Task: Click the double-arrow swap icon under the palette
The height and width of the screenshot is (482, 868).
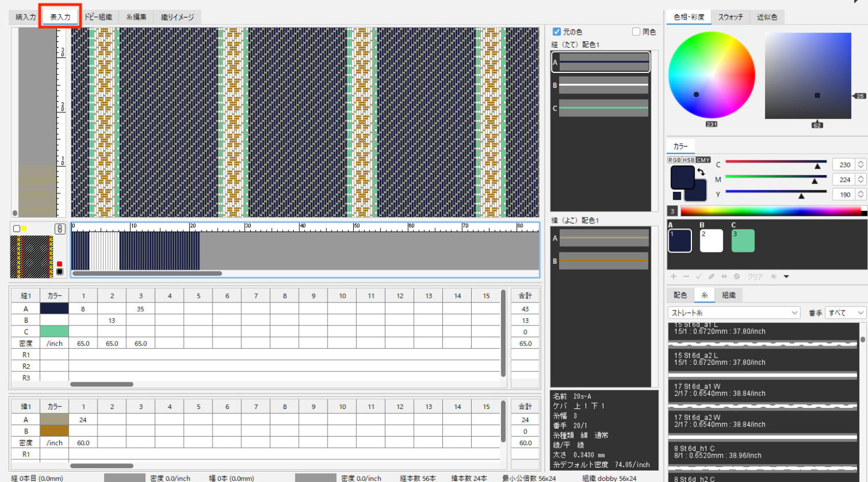Action: 724,277
